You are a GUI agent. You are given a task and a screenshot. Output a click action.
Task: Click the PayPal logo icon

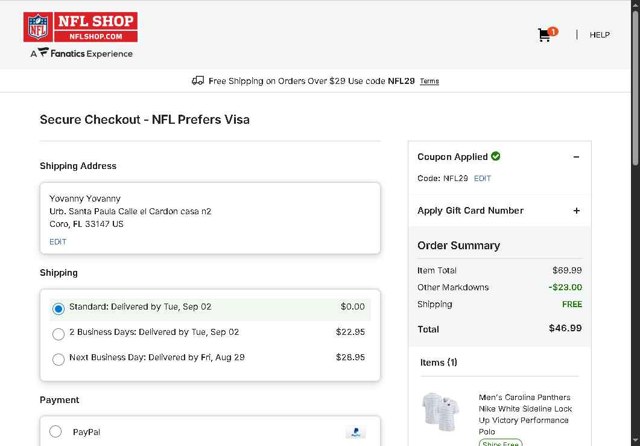click(x=356, y=432)
